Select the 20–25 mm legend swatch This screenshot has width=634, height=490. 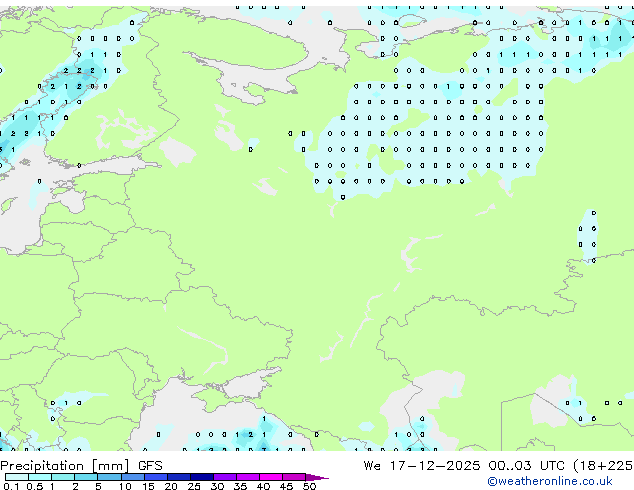tap(179, 477)
